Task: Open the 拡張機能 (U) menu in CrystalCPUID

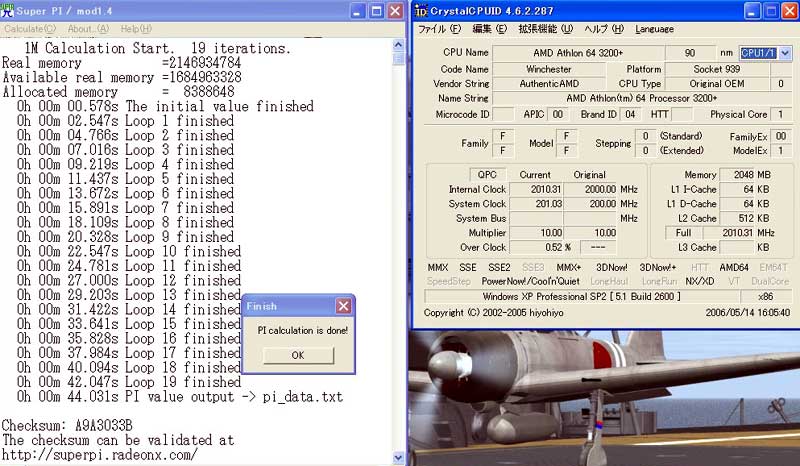Action: click(x=545, y=29)
